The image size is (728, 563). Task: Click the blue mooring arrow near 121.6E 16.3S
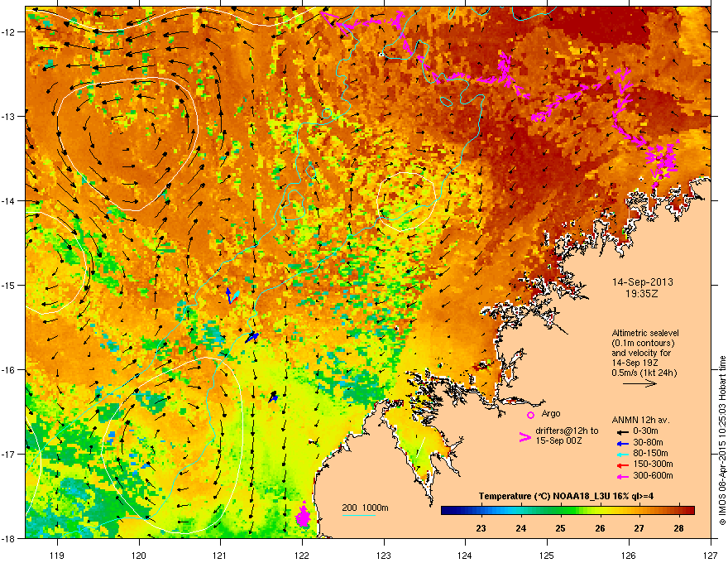click(x=273, y=397)
